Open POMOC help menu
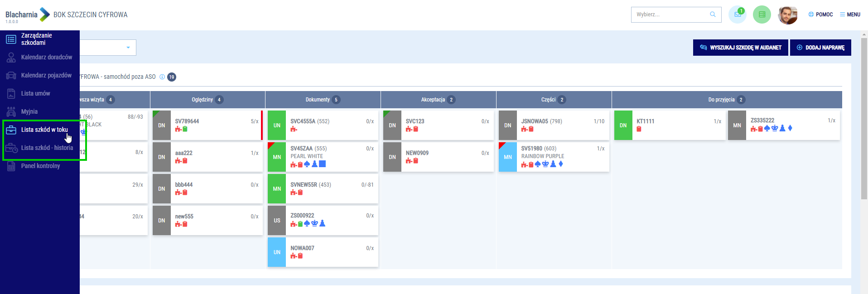The image size is (868, 294). tap(820, 14)
